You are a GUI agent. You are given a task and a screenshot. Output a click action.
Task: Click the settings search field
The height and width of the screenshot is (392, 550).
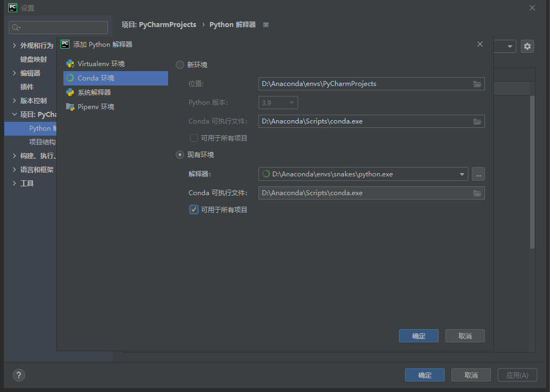coord(58,27)
